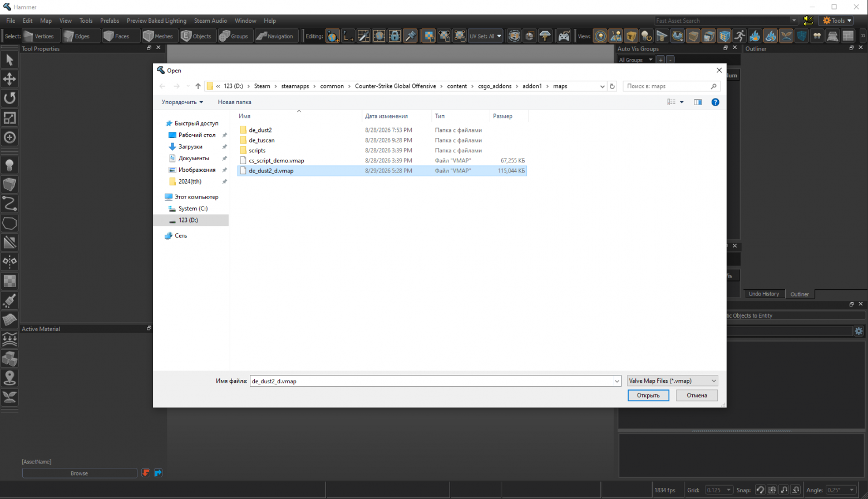The image size is (868, 499).
Task: Click the Поиск в: maps search field
Action: (x=672, y=86)
